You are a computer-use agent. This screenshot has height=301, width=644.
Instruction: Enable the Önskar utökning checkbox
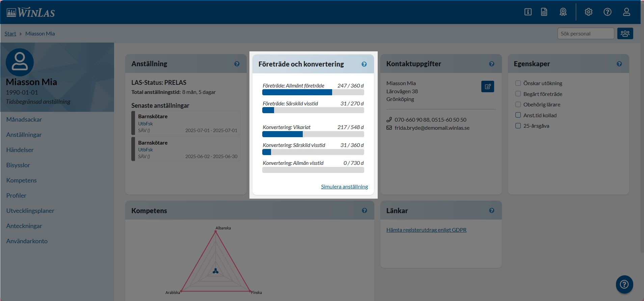(x=518, y=83)
